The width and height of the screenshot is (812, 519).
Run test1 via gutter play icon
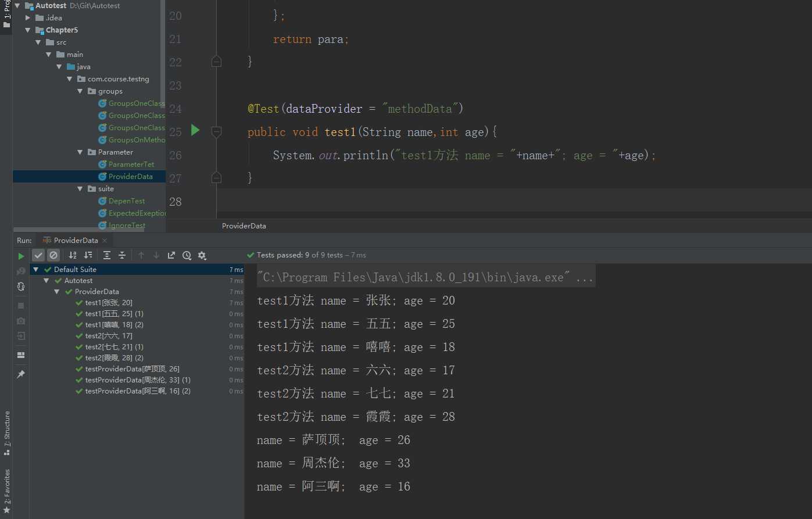tap(195, 130)
